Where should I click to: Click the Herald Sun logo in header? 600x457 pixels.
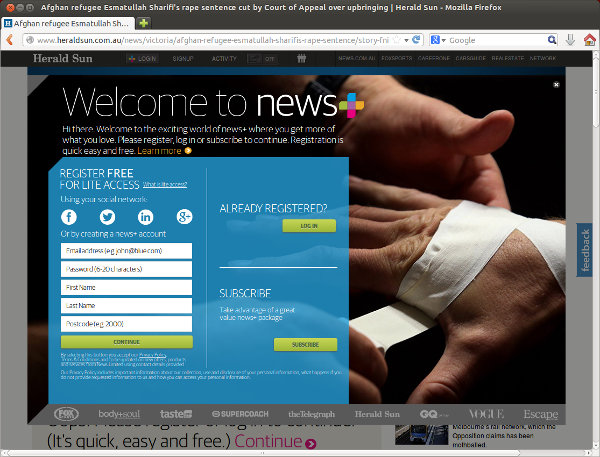click(62, 58)
